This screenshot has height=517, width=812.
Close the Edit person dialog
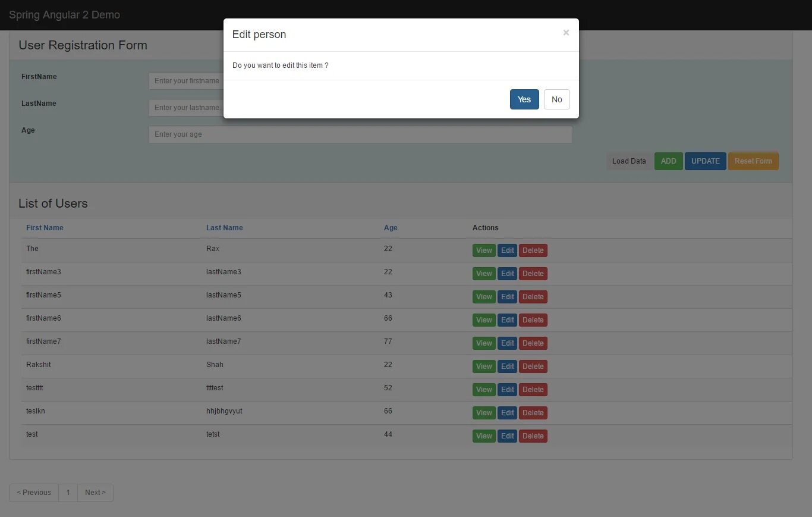(566, 33)
